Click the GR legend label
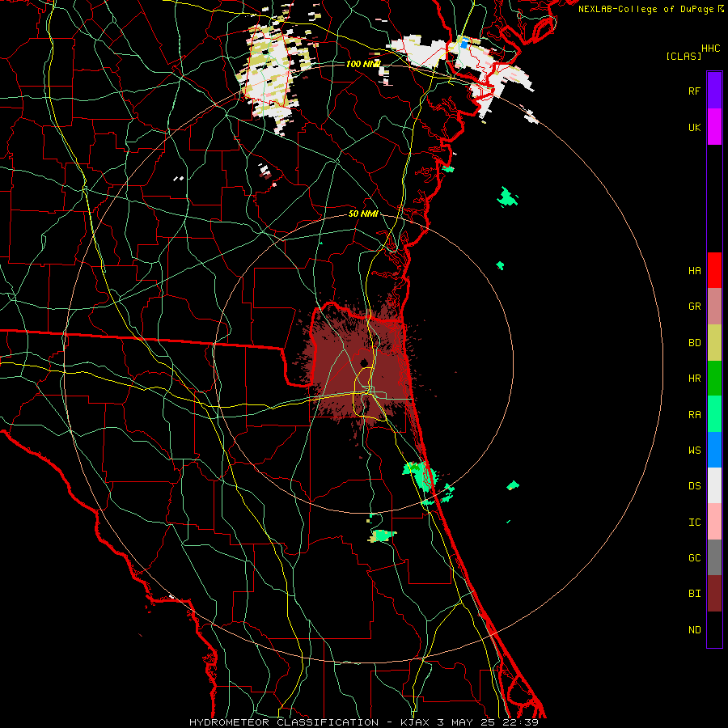The width and height of the screenshot is (728, 728). (x=694, y=307)
